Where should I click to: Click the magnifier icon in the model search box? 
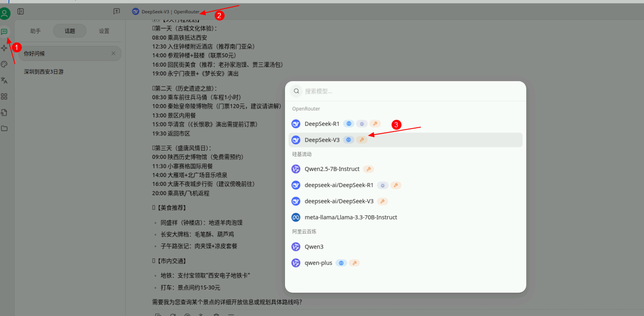296,91
